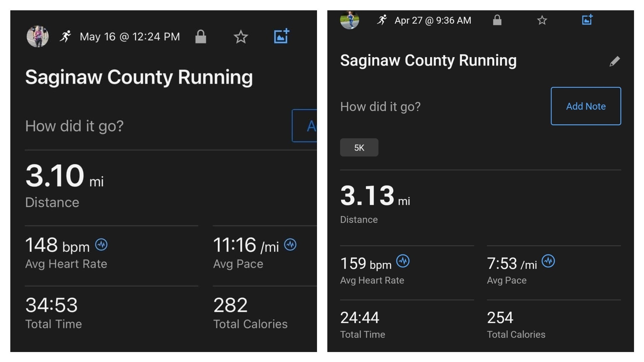Favorite the May 16 run with star

241,37
